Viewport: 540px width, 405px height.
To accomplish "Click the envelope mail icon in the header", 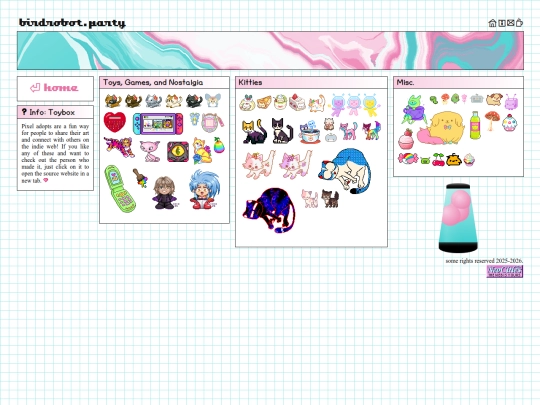I will point(511,23).
